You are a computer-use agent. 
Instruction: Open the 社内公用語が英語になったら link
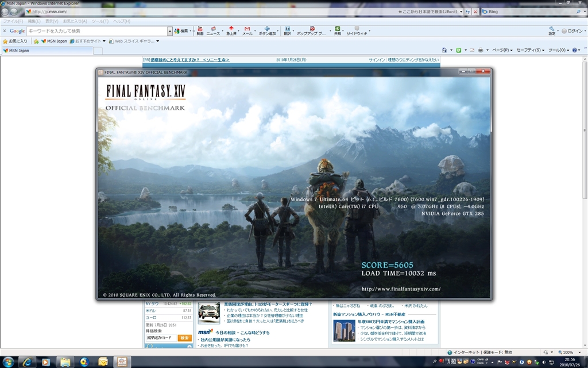click(x=225, y=340)
